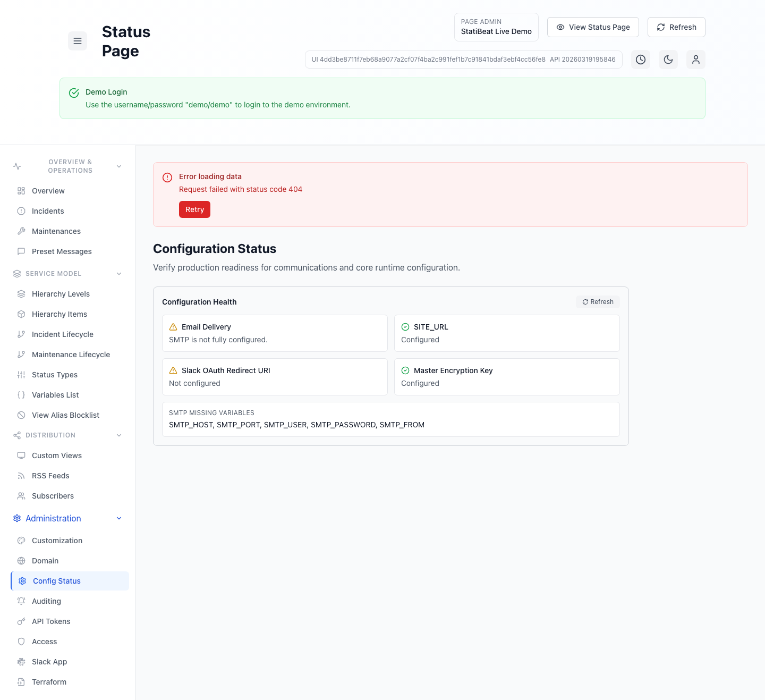This screenshot has height=700, width=765.
Task: Toggle dark mode with the moon icon
Action: point(668,60)
